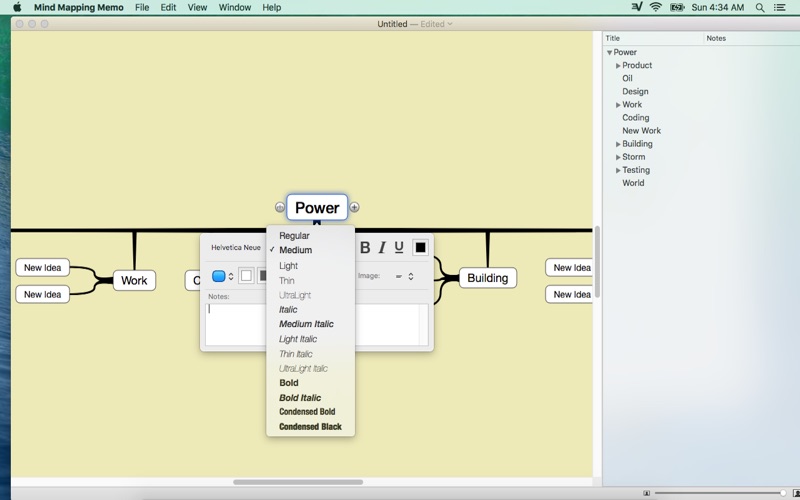
Task: Open the Window menu
Action: point(235,8)
